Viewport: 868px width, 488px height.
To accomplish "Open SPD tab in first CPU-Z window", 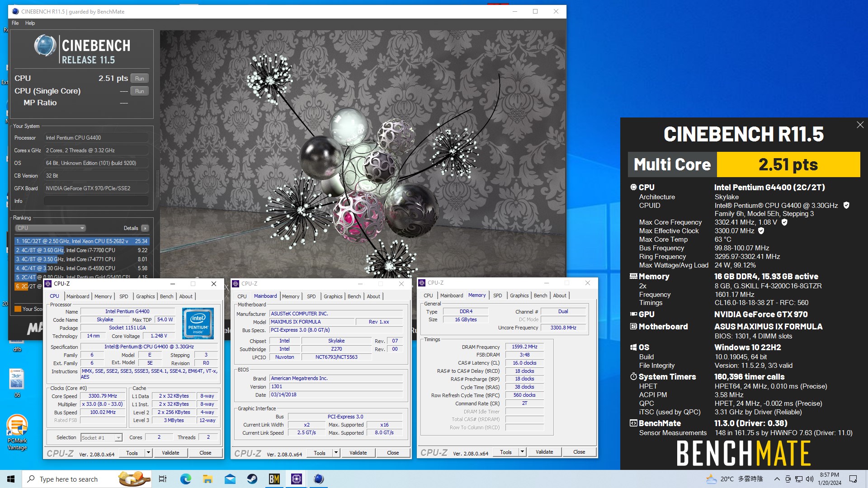I will click(124, 296).
